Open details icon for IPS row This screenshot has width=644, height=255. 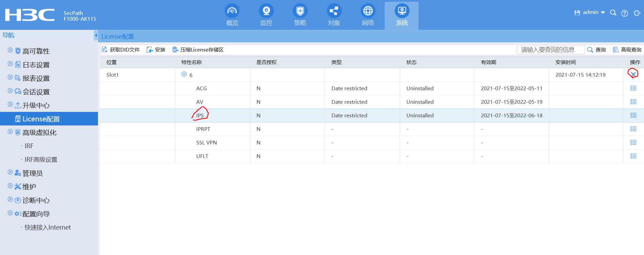(633, 115)
